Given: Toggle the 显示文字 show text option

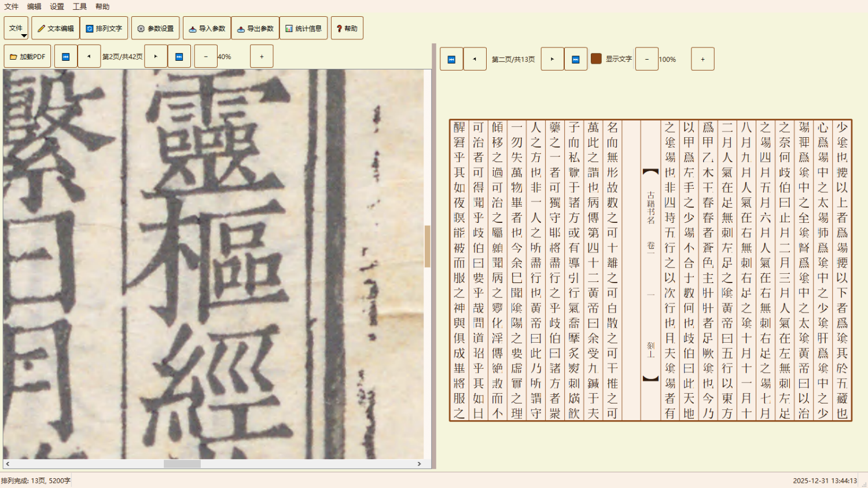Looking at the screenshot, I should pyautogui.click(x=596, y=59).
